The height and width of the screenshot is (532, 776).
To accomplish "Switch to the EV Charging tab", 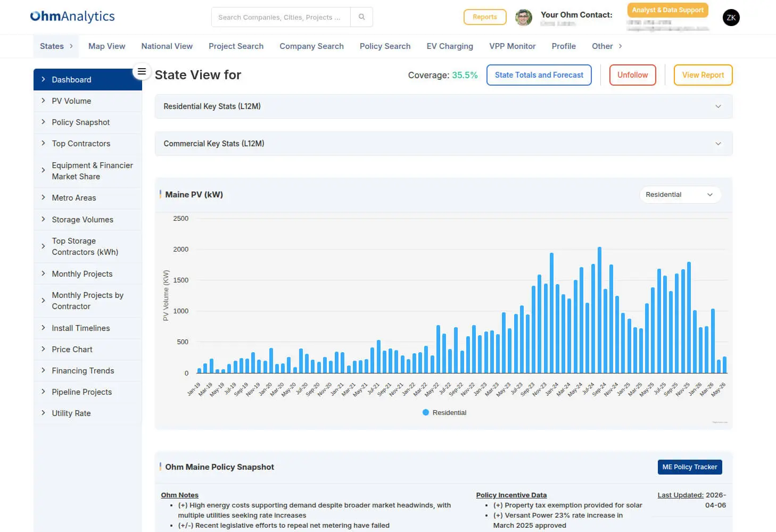I will [450, 46].
